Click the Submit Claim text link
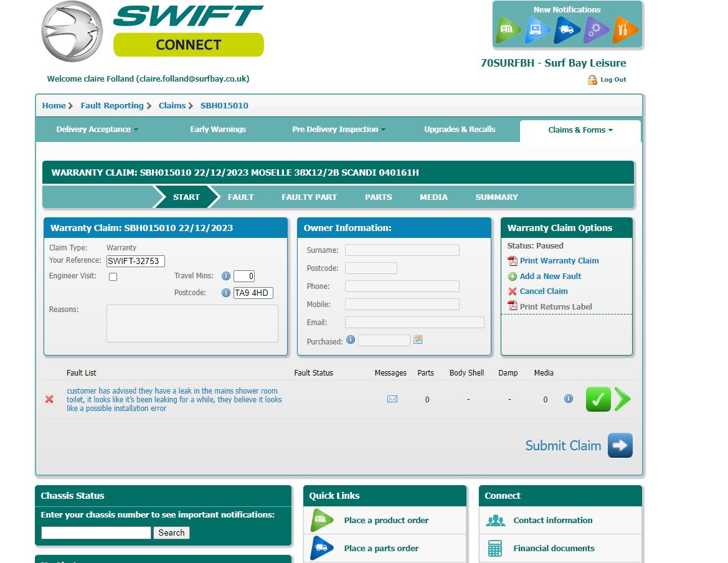 pos(563,445)
